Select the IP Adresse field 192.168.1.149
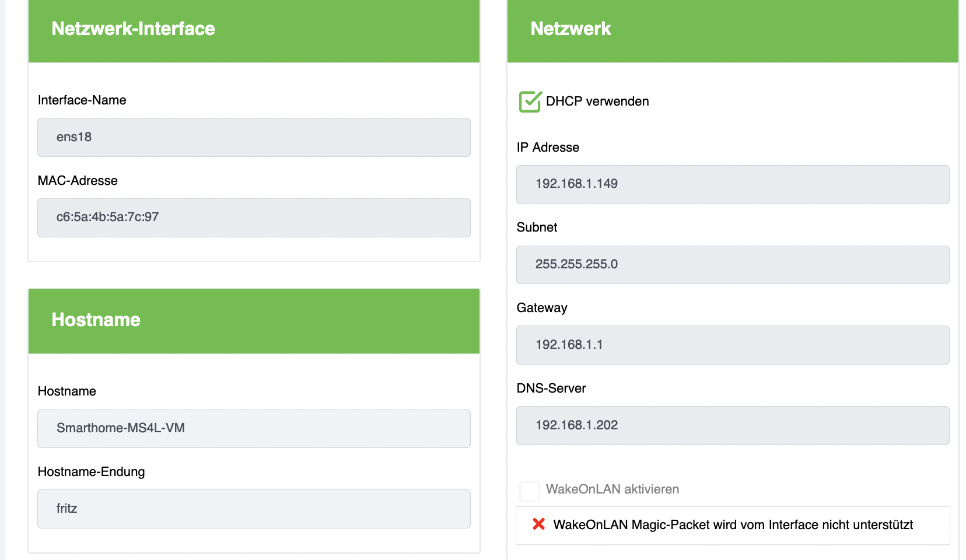Image resolution: width=966 pixels, height=560 pixels. point(733,184)
